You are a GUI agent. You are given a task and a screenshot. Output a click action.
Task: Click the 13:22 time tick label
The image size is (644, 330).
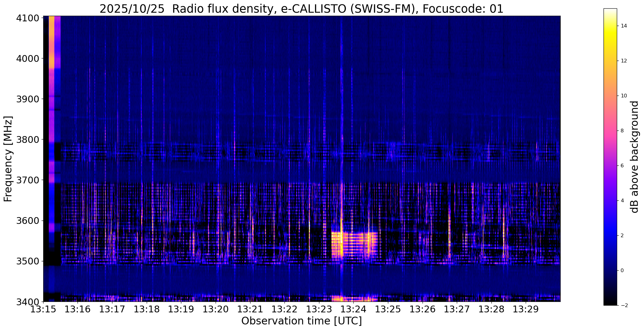coord(284,309)
